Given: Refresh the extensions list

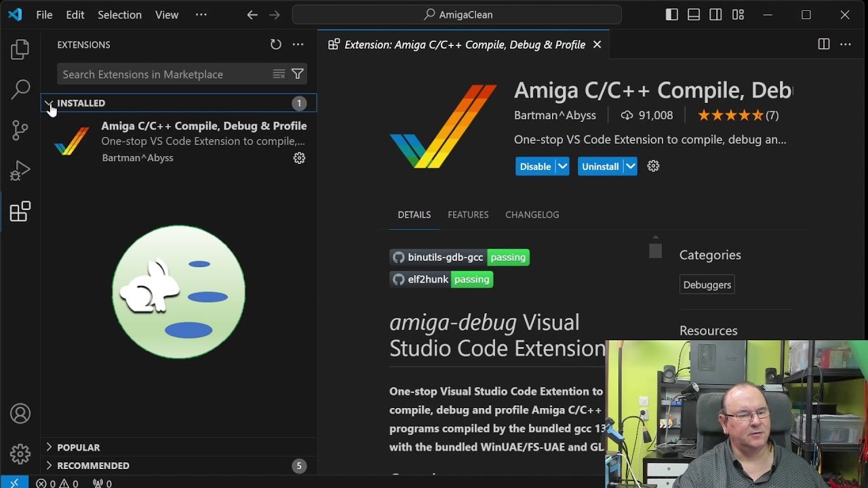Looking at the screenshot, I should tap(275, 45).
